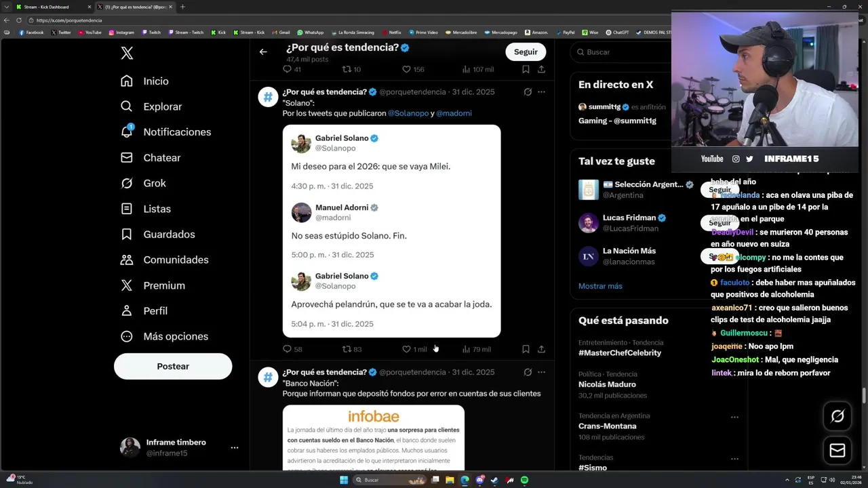
Task: Select the ¿Por qué es tendencia? browser tab
Action: (134, 7)
